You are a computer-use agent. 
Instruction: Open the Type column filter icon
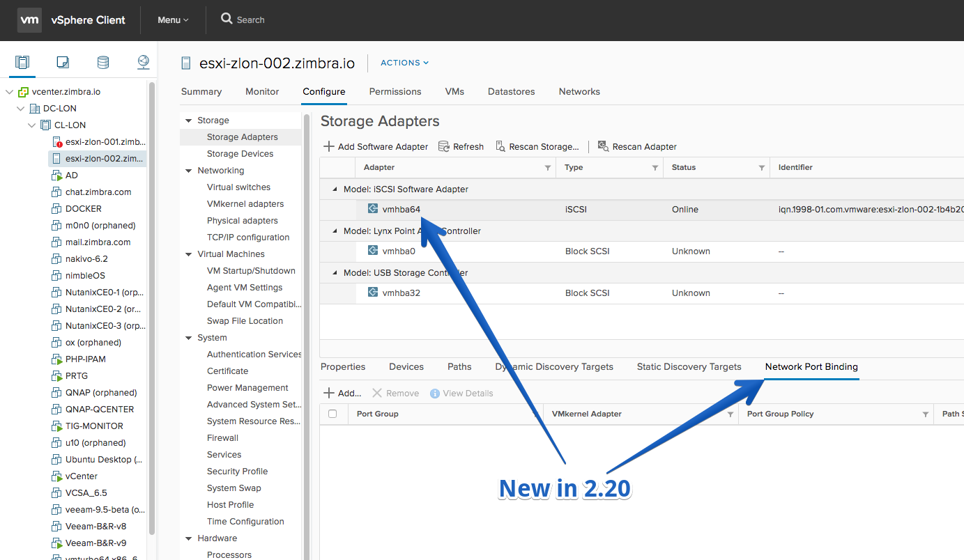(x=655, y=168)
